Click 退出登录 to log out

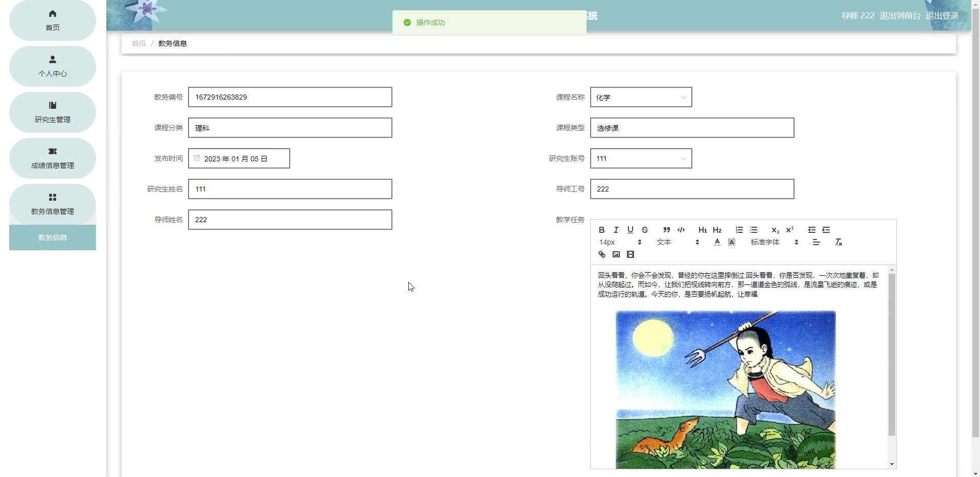click(x=942, y=16)
